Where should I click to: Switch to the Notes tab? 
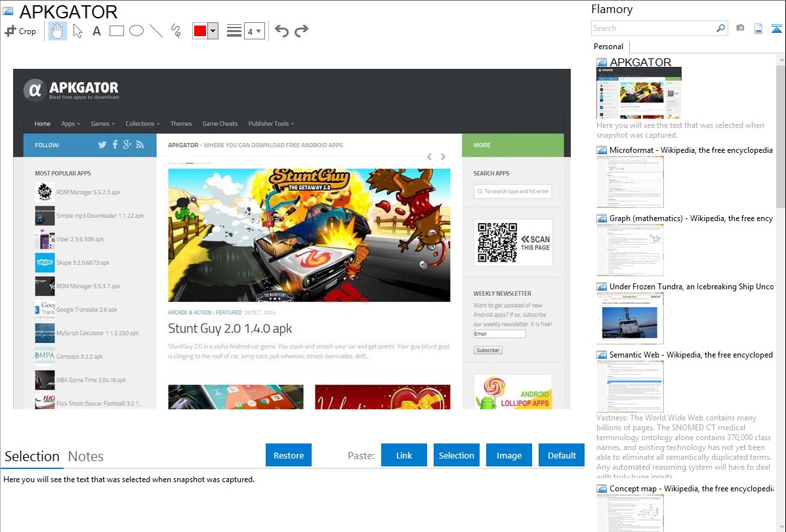[86, 457]
